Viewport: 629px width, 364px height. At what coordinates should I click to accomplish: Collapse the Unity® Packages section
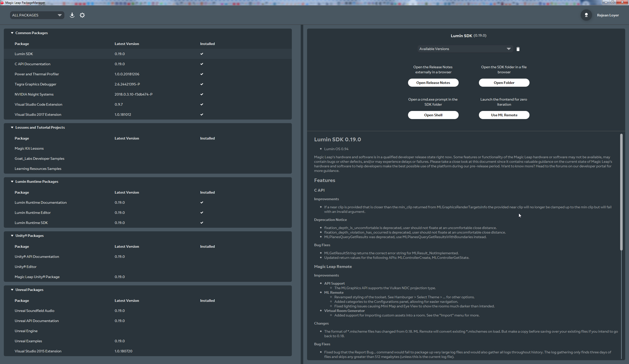tap(12, 236)
